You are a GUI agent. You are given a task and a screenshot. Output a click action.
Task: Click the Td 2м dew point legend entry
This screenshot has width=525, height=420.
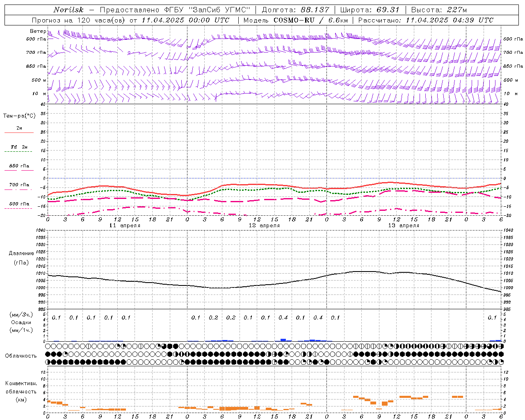click(19, 147)
